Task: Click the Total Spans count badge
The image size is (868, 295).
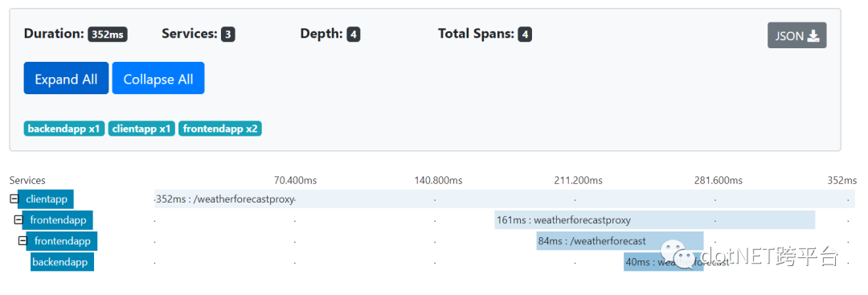Action: (x=526, y=35)
